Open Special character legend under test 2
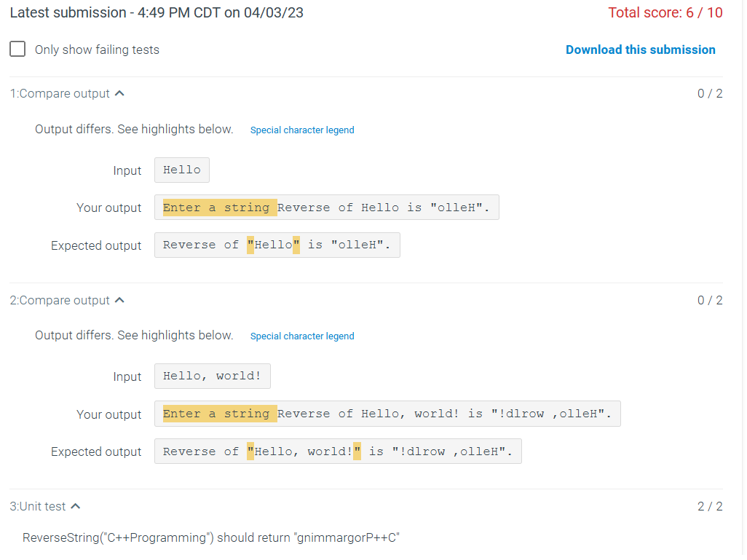The width and height of the screenshot is (747, 560). (x=301, y=336)
